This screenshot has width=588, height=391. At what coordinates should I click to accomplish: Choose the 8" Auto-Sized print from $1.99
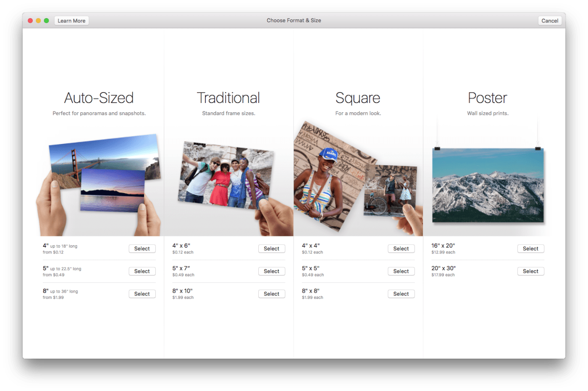142,294
